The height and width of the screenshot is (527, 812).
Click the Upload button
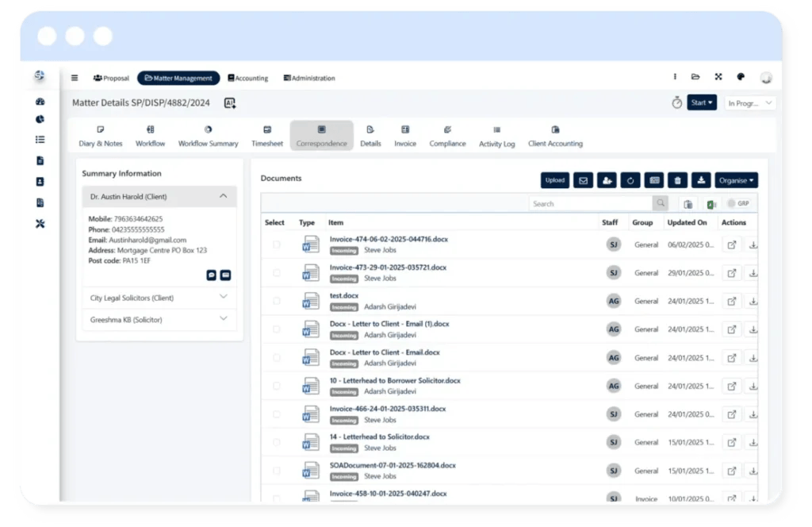tap(555, 180)
